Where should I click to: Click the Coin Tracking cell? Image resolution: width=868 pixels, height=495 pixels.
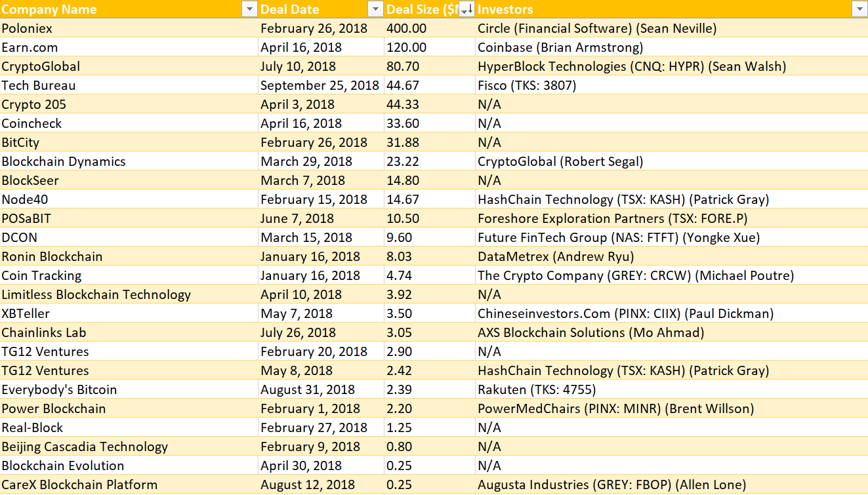pos(129,275)
